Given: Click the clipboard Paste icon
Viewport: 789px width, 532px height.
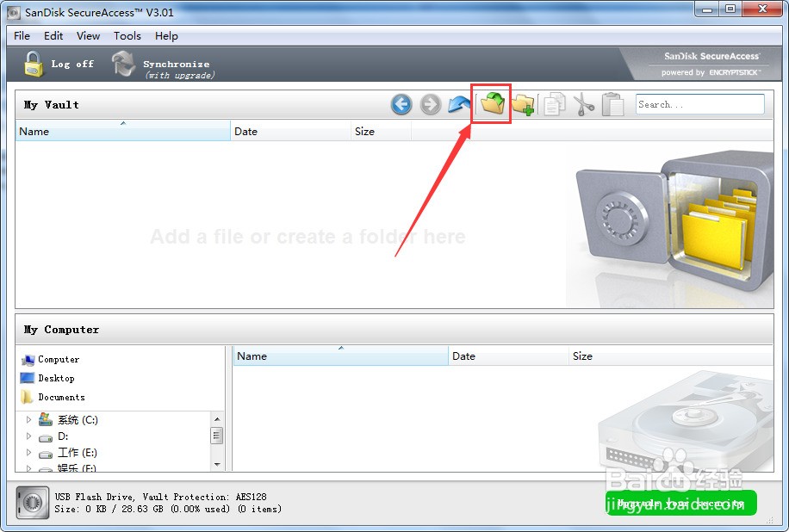Looking at the screenshot, I should [x=612, y=104].
